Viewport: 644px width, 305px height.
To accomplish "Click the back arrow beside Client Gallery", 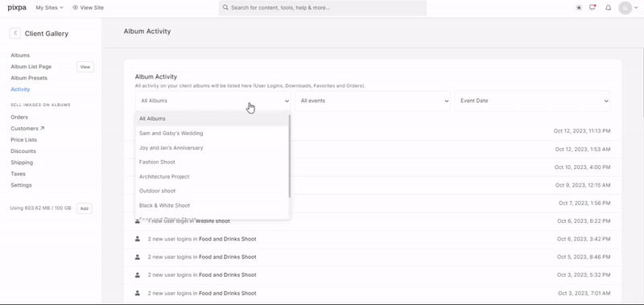I will coord(15,33).
